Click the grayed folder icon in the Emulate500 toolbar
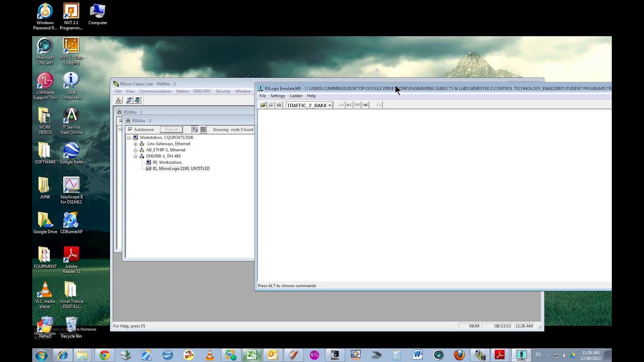This screenshot has height=362, width=644. [271, 105]
